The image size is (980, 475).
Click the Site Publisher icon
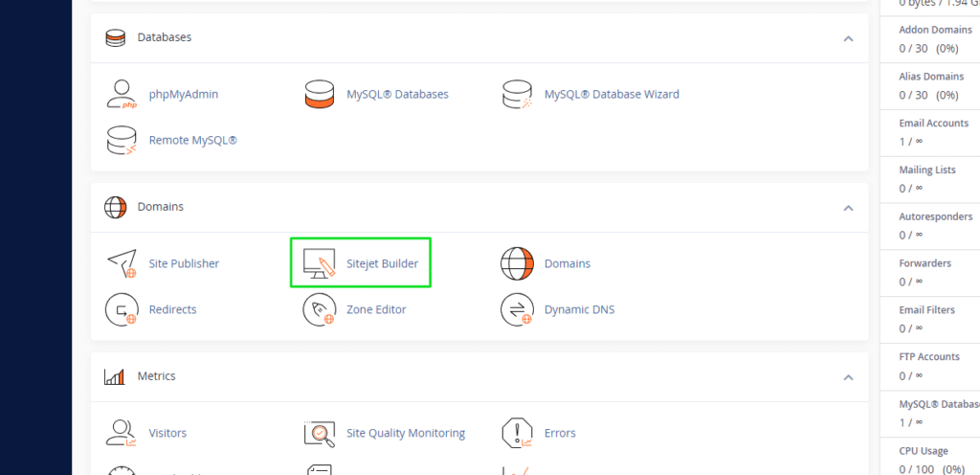click(122, 263)
